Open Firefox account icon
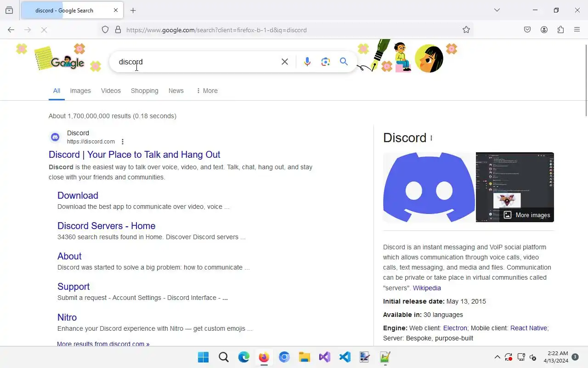The width and height of the screenshot is (588, 368). click(x=544, y=30)
